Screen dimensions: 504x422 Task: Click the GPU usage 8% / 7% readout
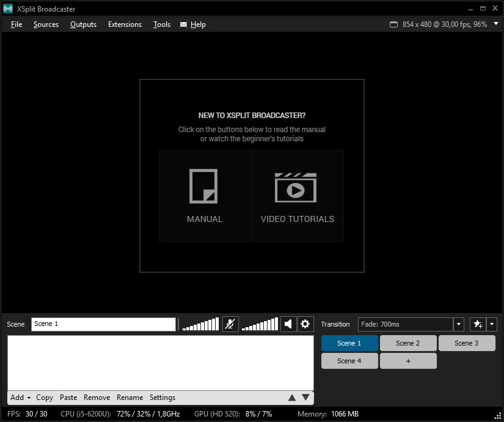259,414
